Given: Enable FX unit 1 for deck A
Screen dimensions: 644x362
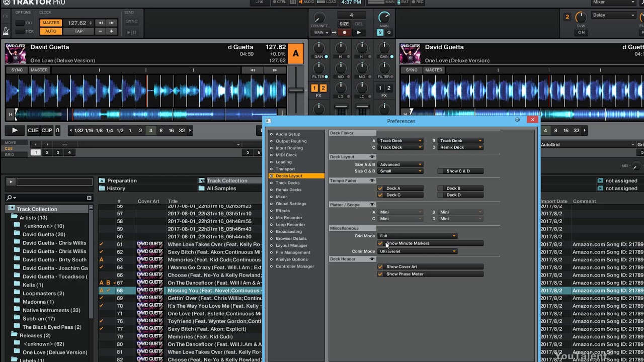Looking at the screenshot, I should pos(314,88).
